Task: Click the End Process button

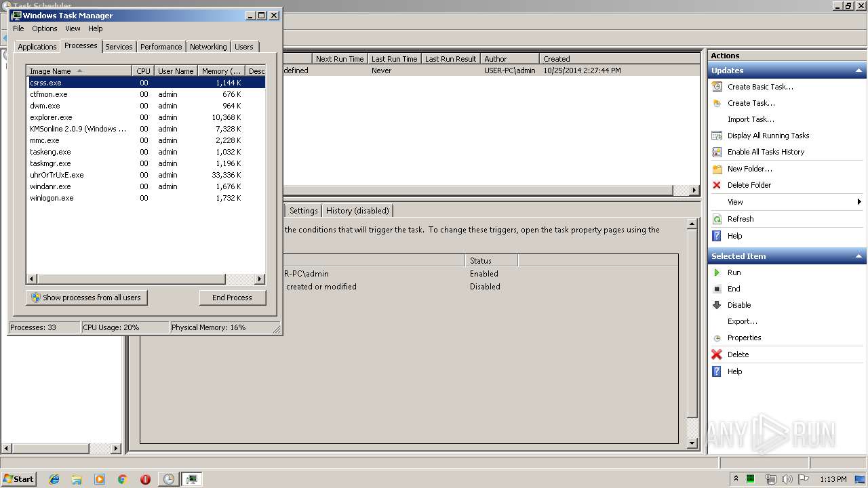Action: click(x=232, y=298)
